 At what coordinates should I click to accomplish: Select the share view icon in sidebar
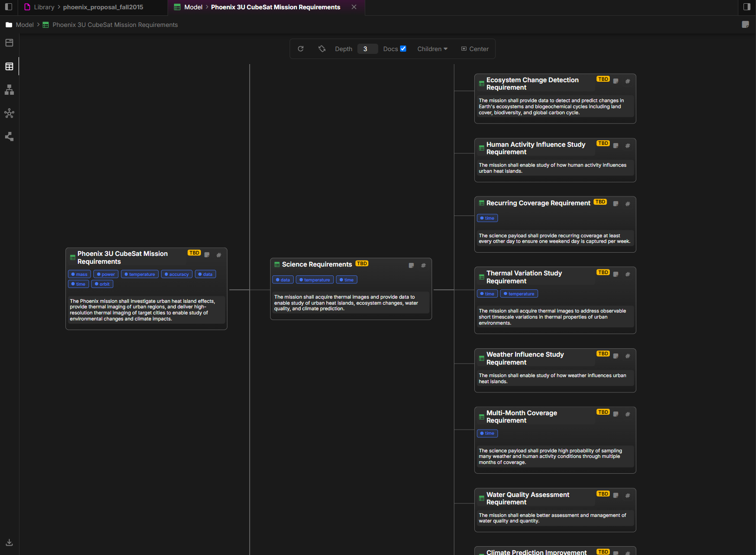click(9, 136)
